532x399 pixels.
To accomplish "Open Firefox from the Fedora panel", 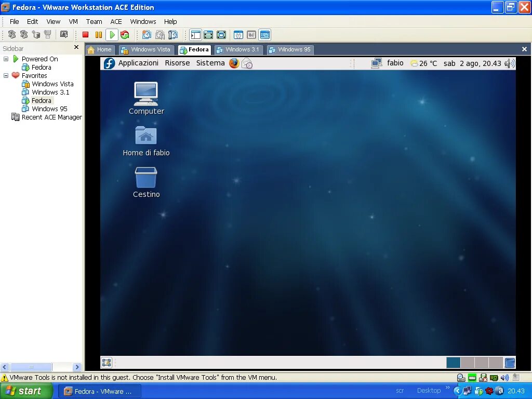I will [234, 63].
